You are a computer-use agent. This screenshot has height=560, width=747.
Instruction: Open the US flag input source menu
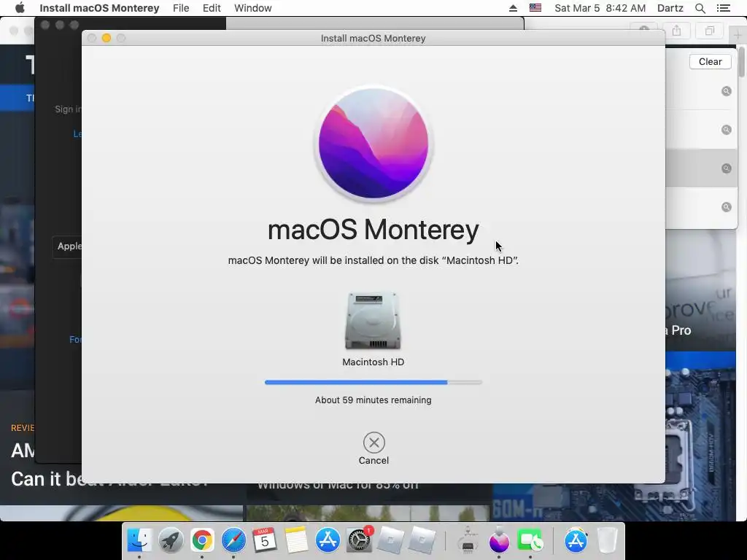tap(535, 8)
